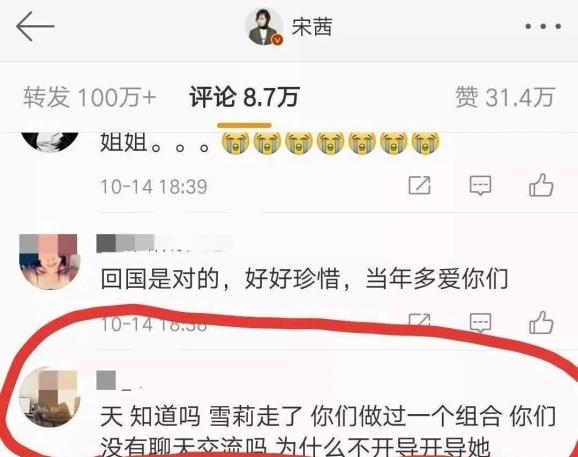This screenshot has width=578, height=457.
Task: Switch to the 转发 100万+ tab
Action: (x=90, y=97)
